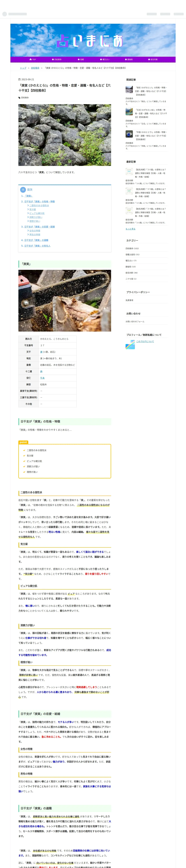
Task: Open the 数秘術 navigation menu item
Action: coord(129,59)
